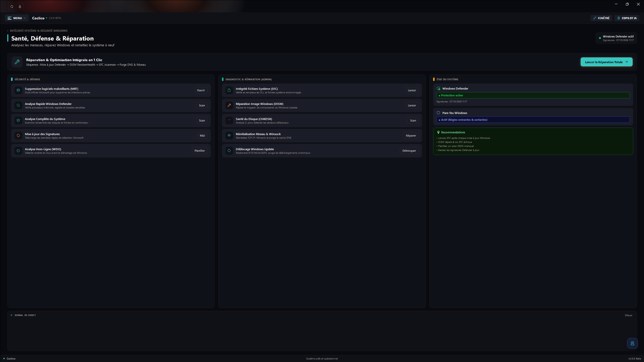
Task: Click Effacer to clear the live journal
Action: [x=628, y=315]
